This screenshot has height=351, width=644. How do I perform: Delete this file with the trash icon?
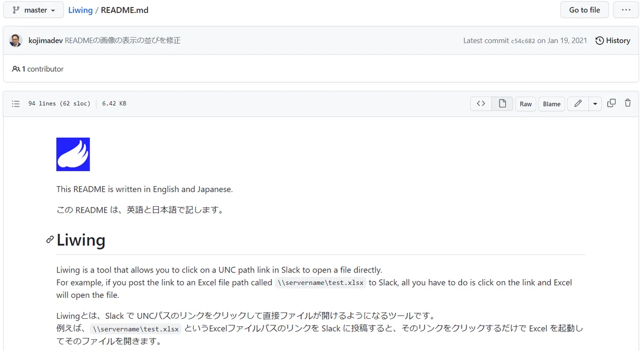[628, 103]
